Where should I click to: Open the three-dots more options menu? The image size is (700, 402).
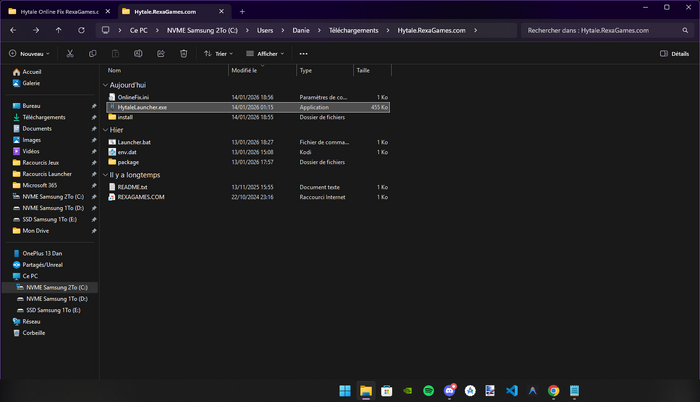click(x=304, y=54)
